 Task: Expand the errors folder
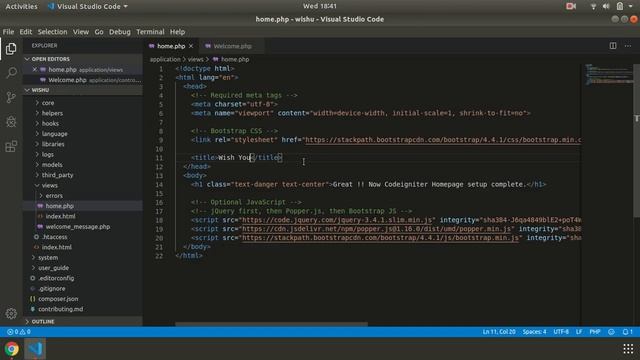point(54,196)
